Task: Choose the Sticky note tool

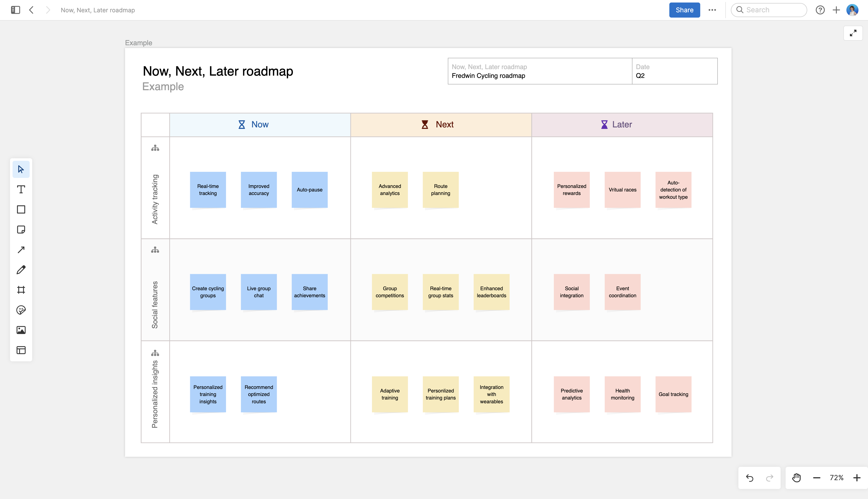Action: click(x=21, y=230)
